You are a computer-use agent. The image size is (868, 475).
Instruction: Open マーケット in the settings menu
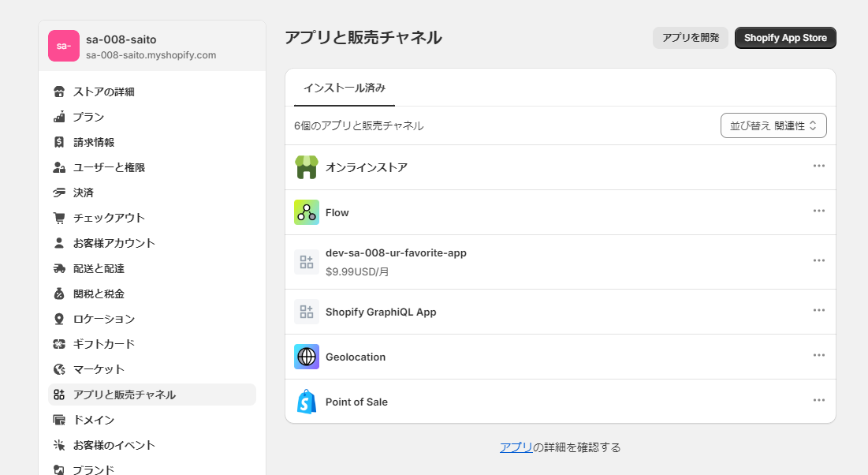(x=152, y=369)
